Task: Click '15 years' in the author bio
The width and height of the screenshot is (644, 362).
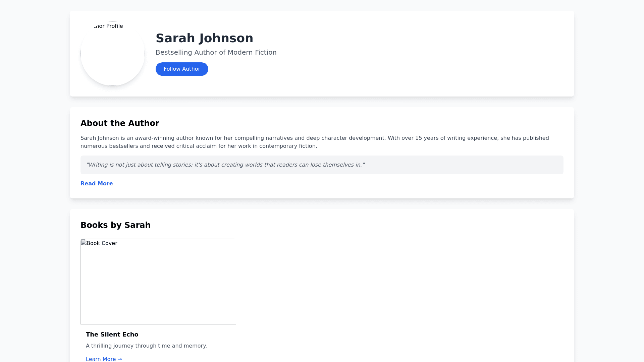Action: coord(426,138)
